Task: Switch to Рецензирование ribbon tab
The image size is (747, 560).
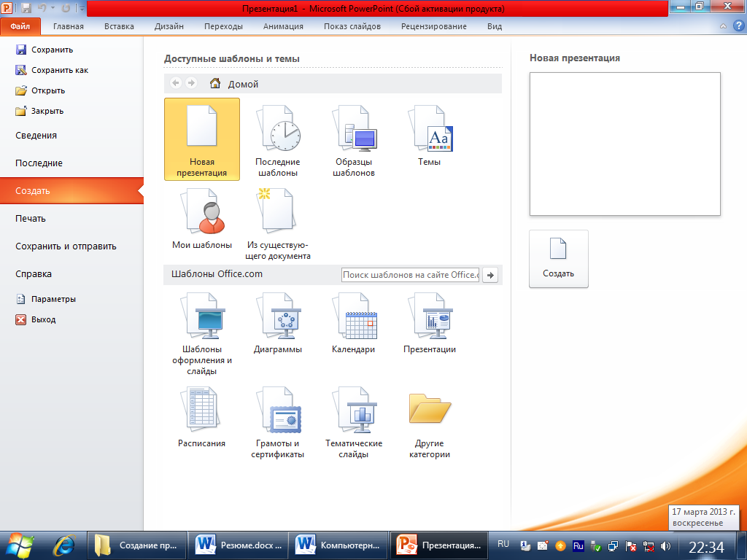Action: click(433, 26)
